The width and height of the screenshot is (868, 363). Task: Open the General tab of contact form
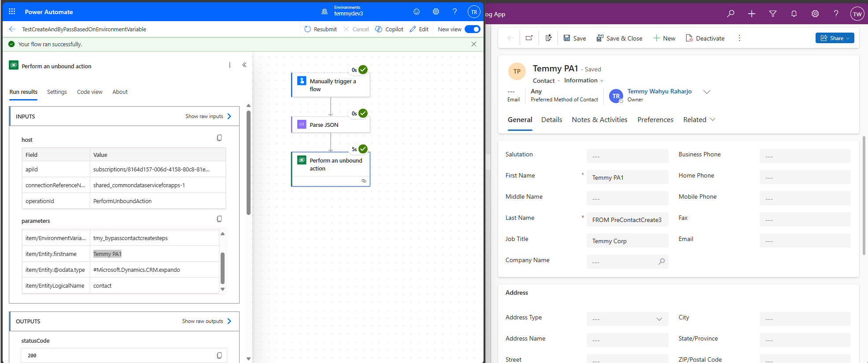pyautogui.click(x=520, y=119)
